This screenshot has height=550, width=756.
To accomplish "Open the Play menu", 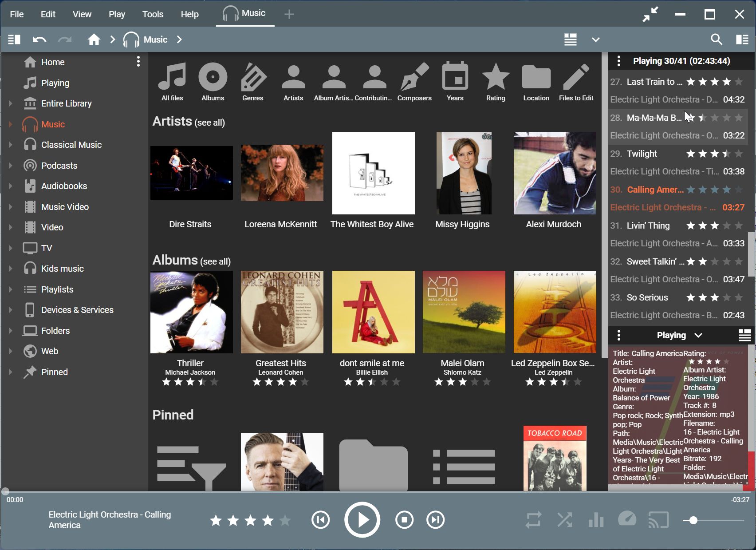I will (117, 14).
